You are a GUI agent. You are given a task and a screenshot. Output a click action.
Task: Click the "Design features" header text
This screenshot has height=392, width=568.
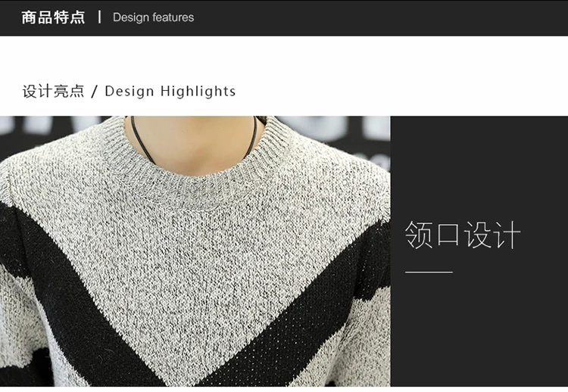click(153, 17)
